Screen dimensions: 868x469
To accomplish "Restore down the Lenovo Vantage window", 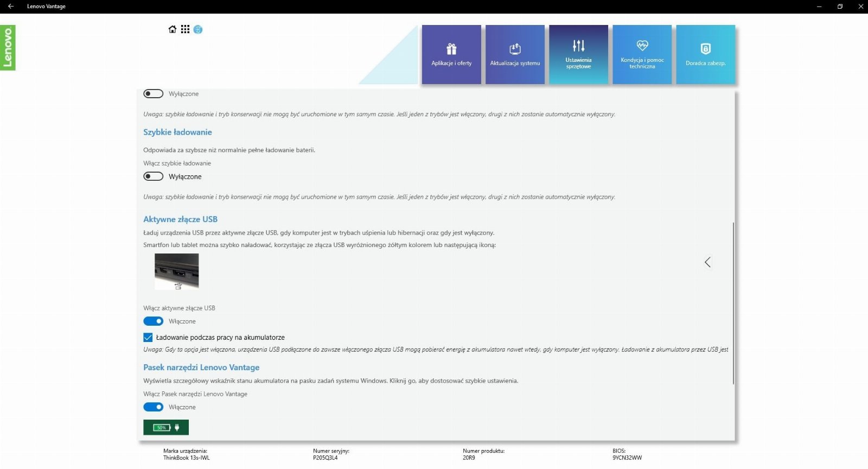I will [840, 7].
